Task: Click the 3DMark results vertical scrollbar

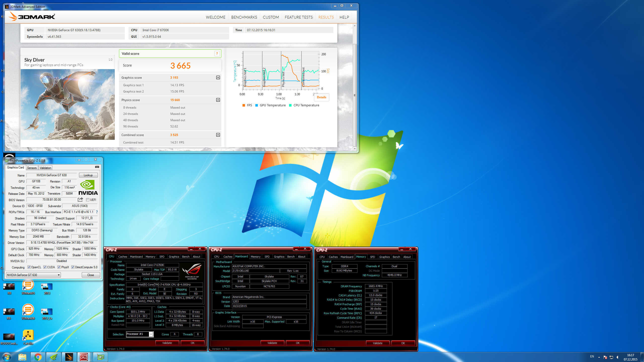Action: 355,95
